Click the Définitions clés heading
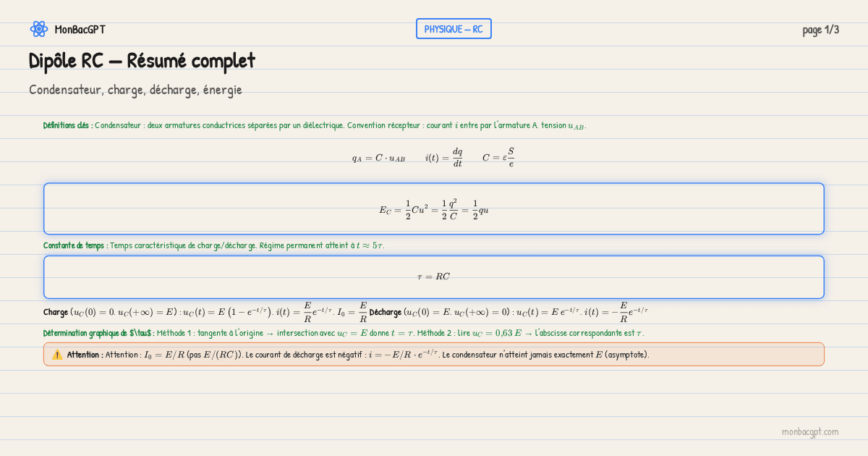 pos(68,125)
